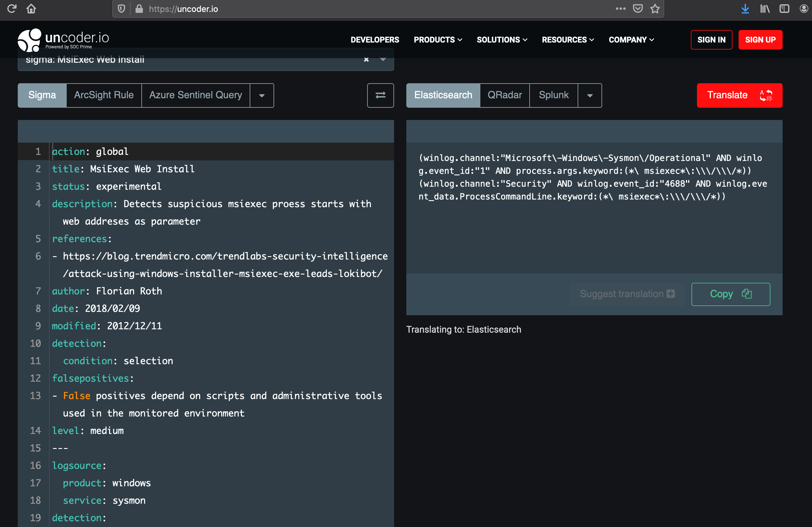Go to browser home page icon

click(31, 9)
